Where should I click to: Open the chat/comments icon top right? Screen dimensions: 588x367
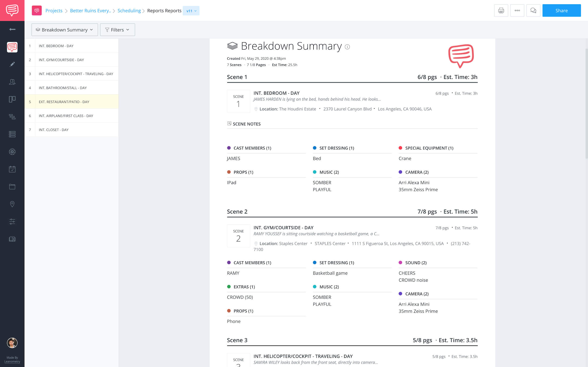tap(533, 11)
